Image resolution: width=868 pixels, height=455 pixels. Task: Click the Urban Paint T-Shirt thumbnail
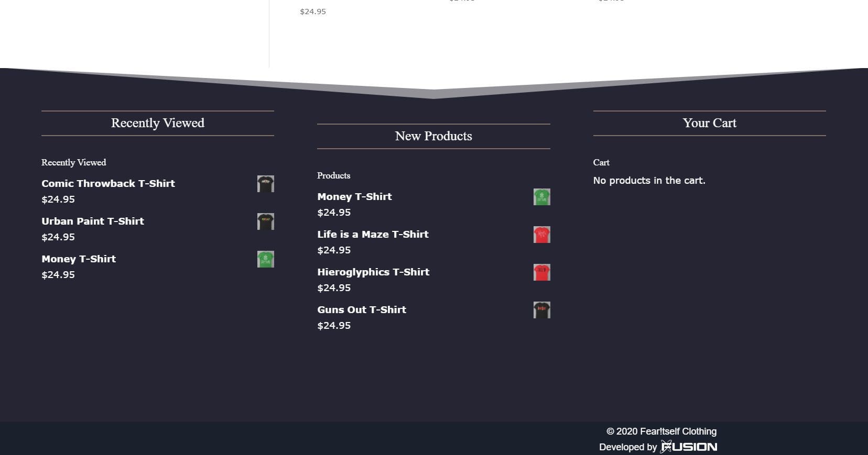(x=265, y=221)
